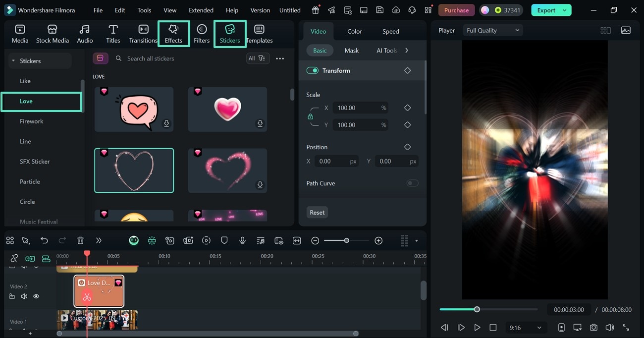The image size is (644, 338).
Task: Select the Mask sub-tab
Action: 351,51
